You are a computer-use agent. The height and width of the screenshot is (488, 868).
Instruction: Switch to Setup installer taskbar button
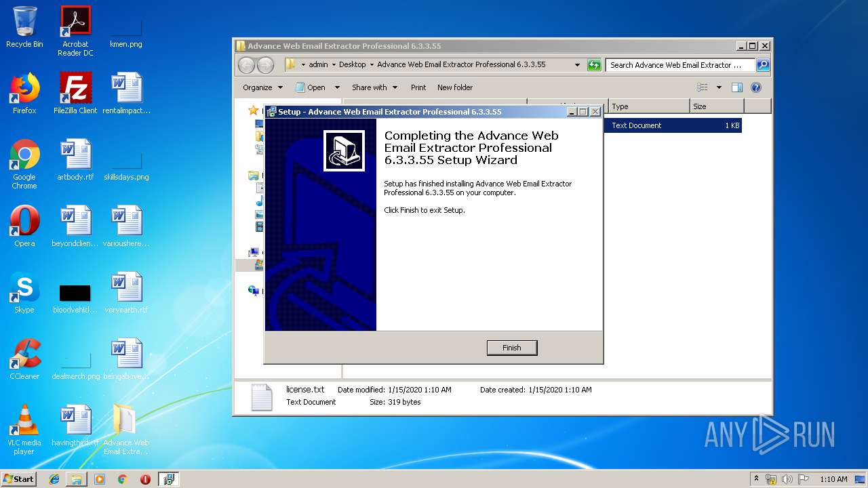point(168,479)
